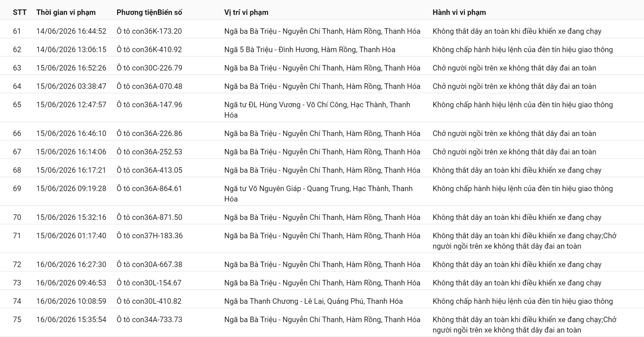The width and height of the screenshot is (644, 337).
Task: Click row 71 violation description
Action: 525,241
